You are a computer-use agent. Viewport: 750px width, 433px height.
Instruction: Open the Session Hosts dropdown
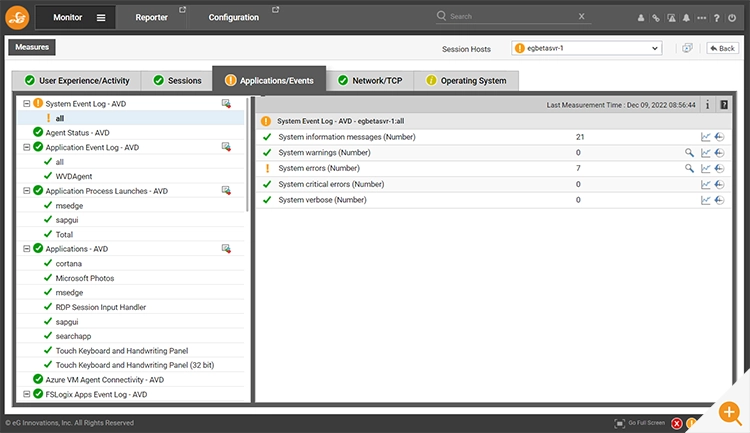(586, 48)
